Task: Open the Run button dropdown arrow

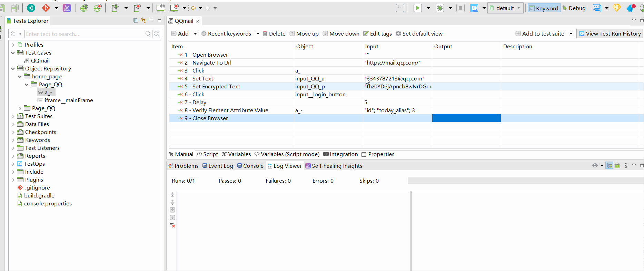Action: click(428, 8)
